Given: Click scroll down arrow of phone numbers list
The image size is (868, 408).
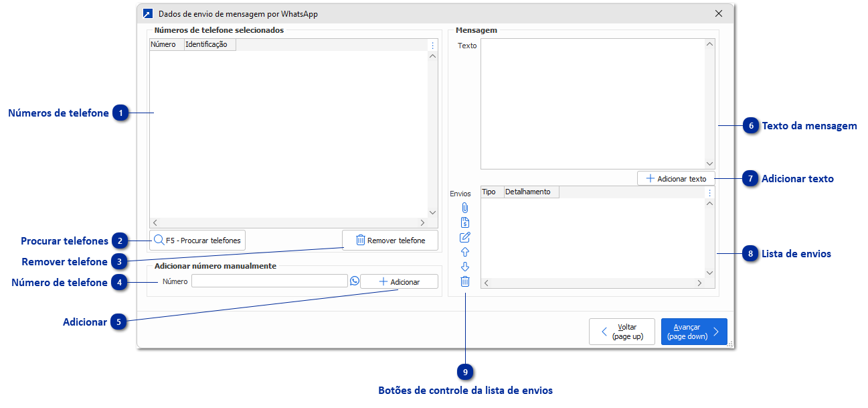Looking at the screenshot, I should tap(432, 212).
